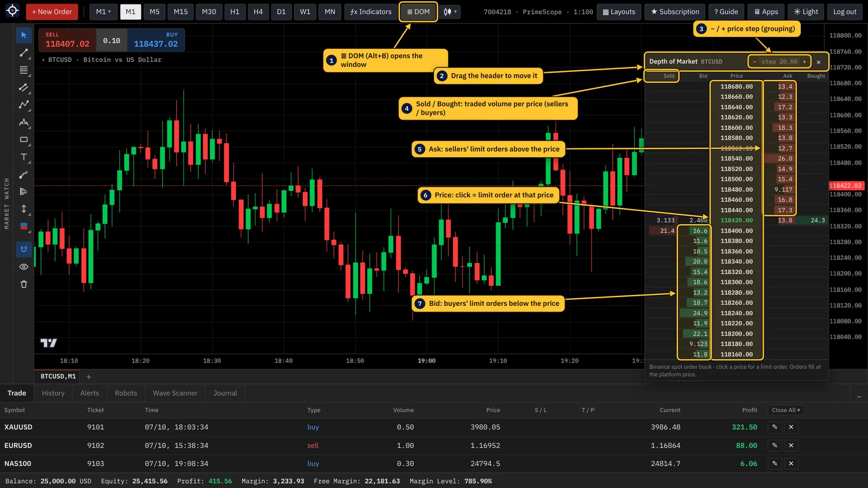This screenshot has width=868, height=488.
Task: Click the Log out button
Action: pos(845,12)
